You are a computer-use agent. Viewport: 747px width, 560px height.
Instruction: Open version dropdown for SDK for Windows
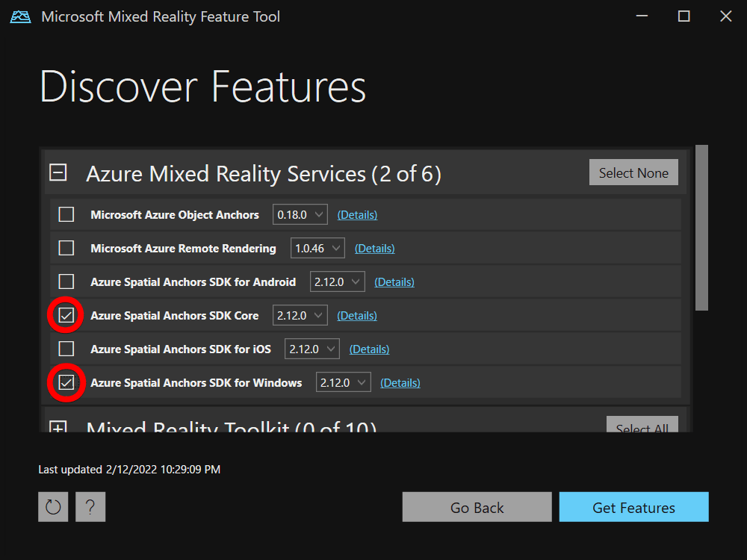[344, 382]
